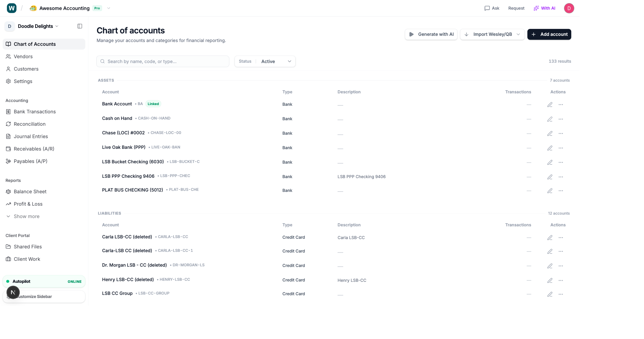Toggle the Autopilot online status

point(44,281)
